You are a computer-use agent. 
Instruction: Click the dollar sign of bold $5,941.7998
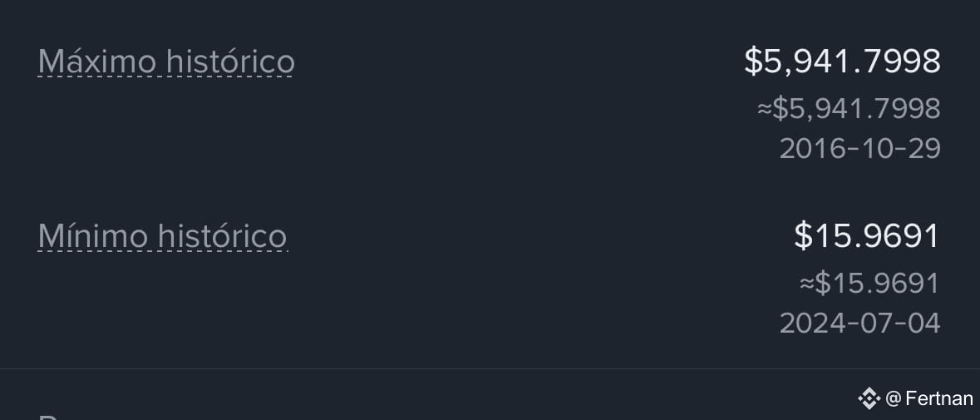tap(753, 62)
